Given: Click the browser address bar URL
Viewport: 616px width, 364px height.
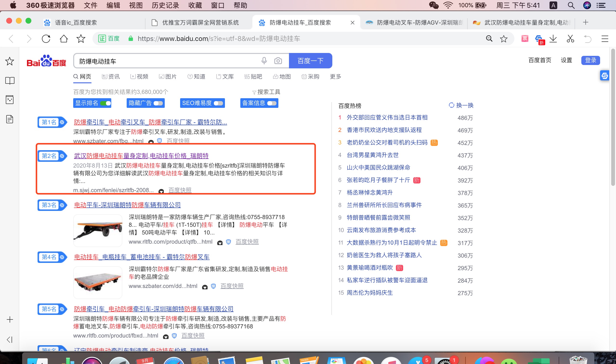Looking at the screenshot, I should (x=219, y=39).
